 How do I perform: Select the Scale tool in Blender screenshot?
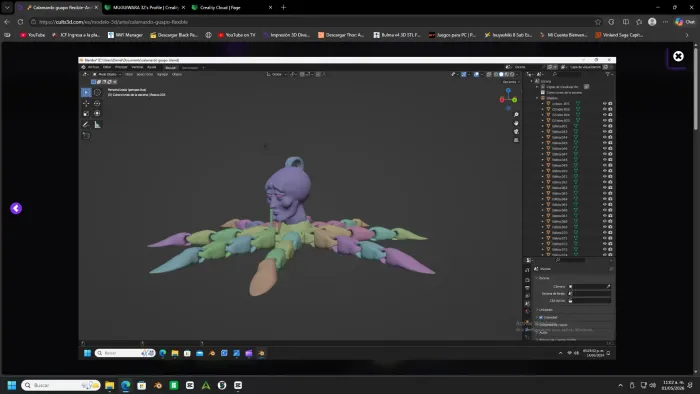pyautogui.click(x=86, y=114)
